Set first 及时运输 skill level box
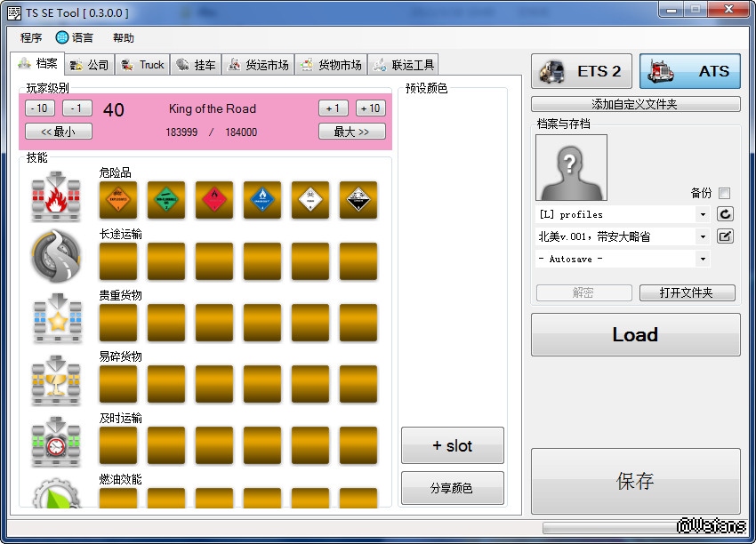 point(118,445)
